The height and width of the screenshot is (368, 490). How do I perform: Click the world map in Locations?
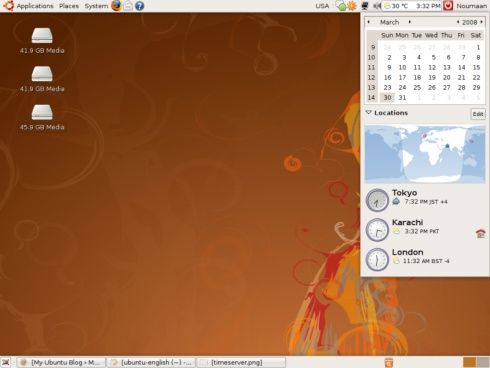[425, 154]
